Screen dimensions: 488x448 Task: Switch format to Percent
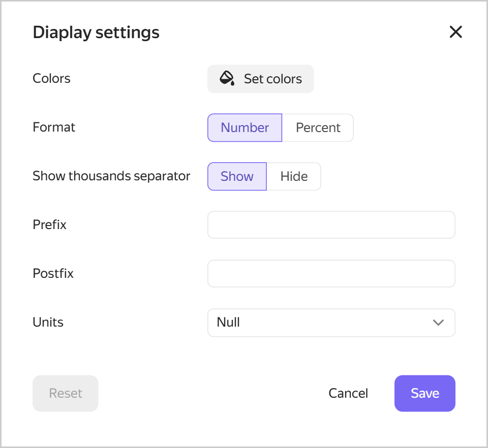[318, 127]
